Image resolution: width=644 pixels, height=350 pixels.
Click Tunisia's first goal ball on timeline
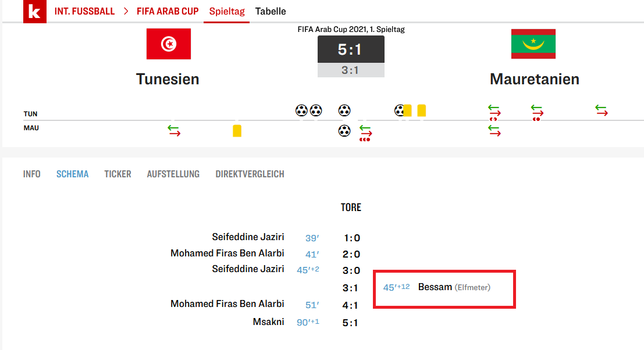301,110
